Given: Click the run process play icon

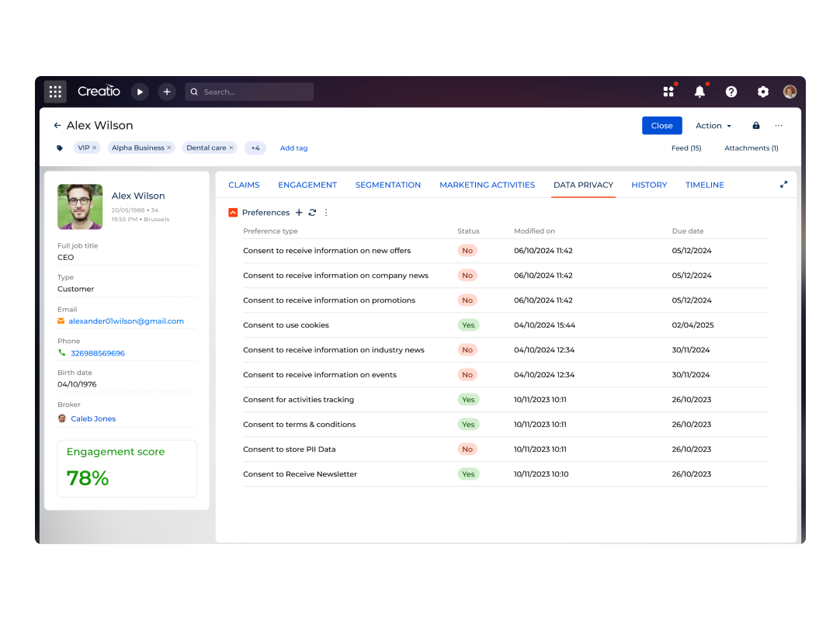Looking at the screenshot, I should tap(140, 92).
